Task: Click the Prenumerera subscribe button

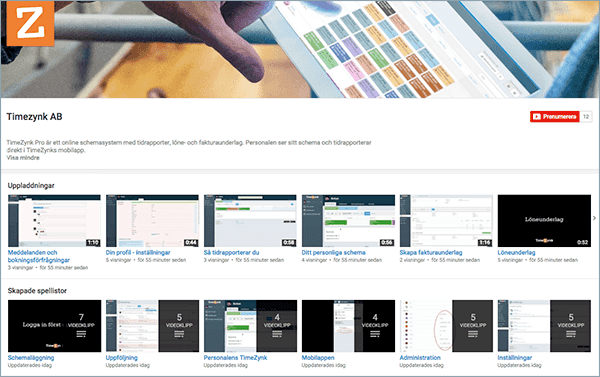Action: pos(555,116)
